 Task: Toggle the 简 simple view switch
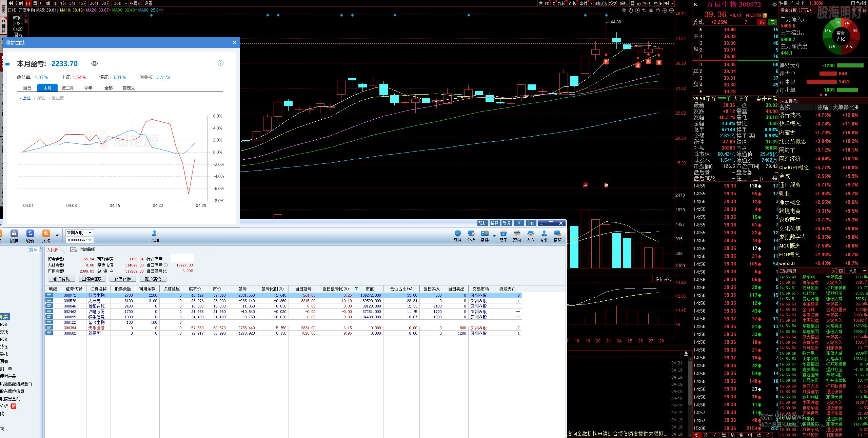pos(33,250)
